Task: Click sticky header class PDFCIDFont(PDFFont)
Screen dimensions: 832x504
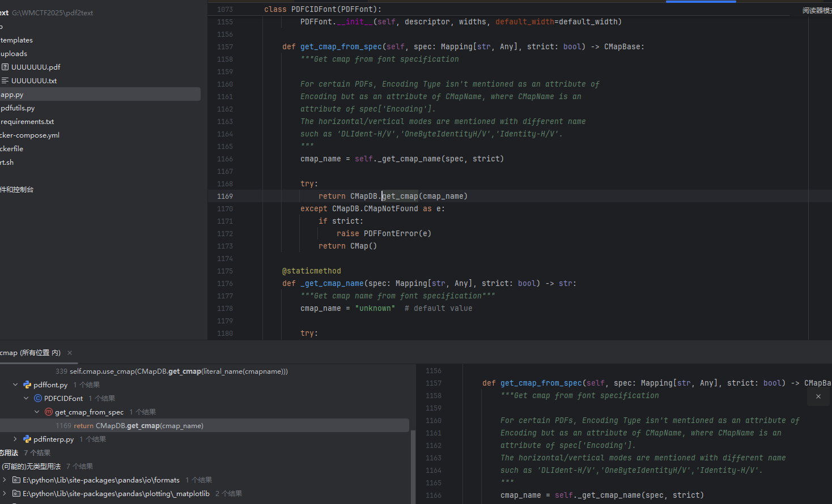Action: pyautogui.click(x=322, y=9)
